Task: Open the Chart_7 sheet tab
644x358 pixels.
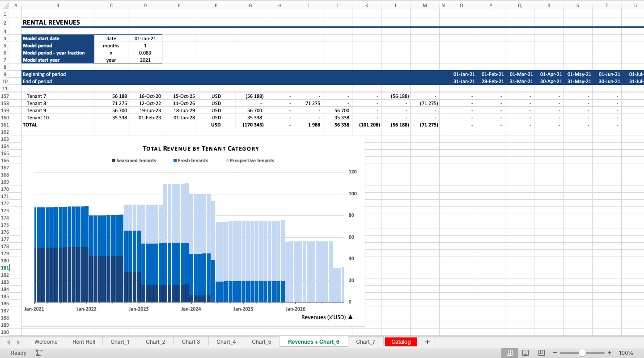Action: 366,342
